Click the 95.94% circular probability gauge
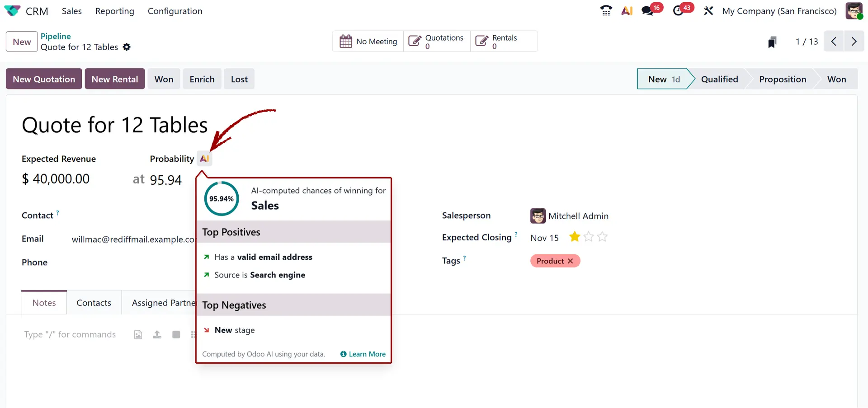868x408 pixels. [x=221, y=198]
